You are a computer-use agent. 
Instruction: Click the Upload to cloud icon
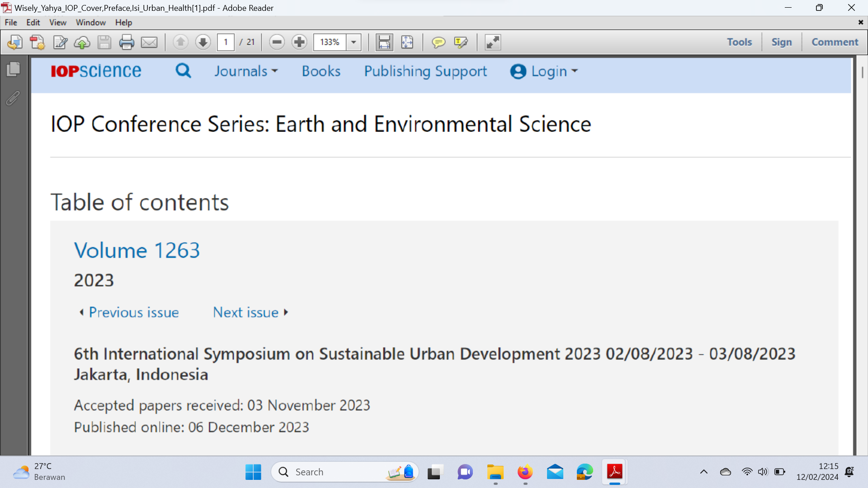tap(82, 42)
